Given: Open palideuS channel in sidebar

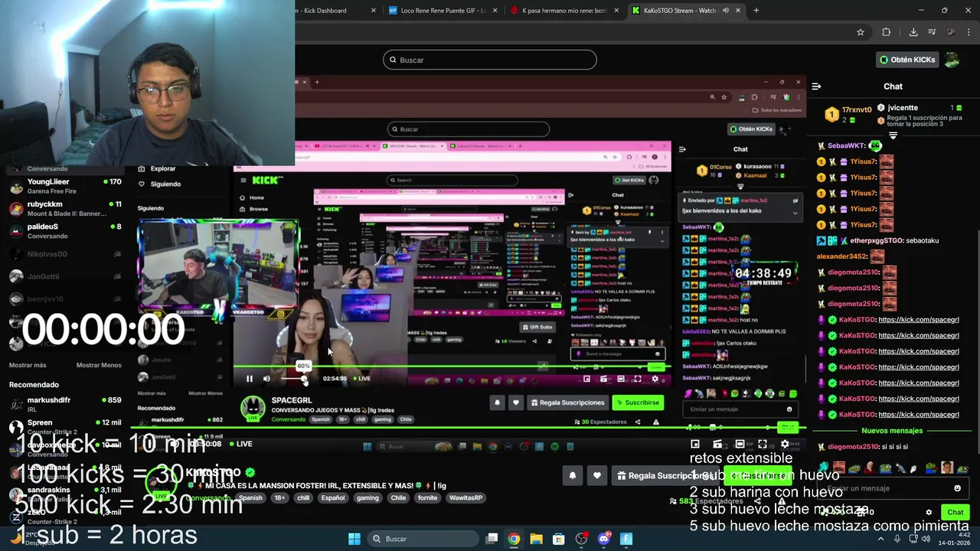Looking at the screenshot, I should click(65, 230).
